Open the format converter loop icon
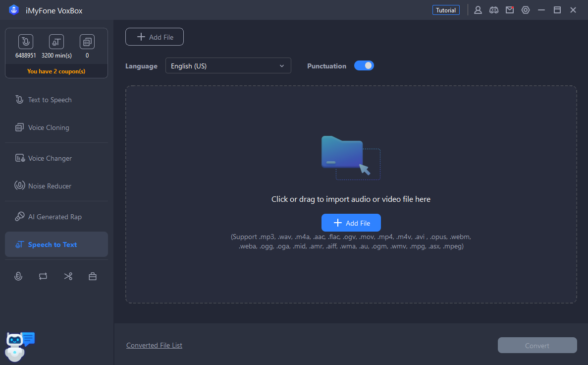 coord(43,276)
